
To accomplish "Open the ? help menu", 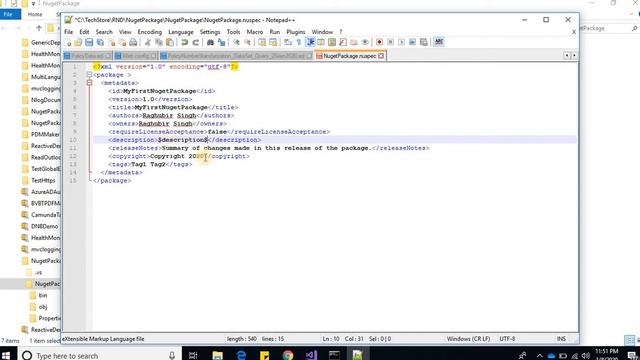I will (x=341, y=32).
